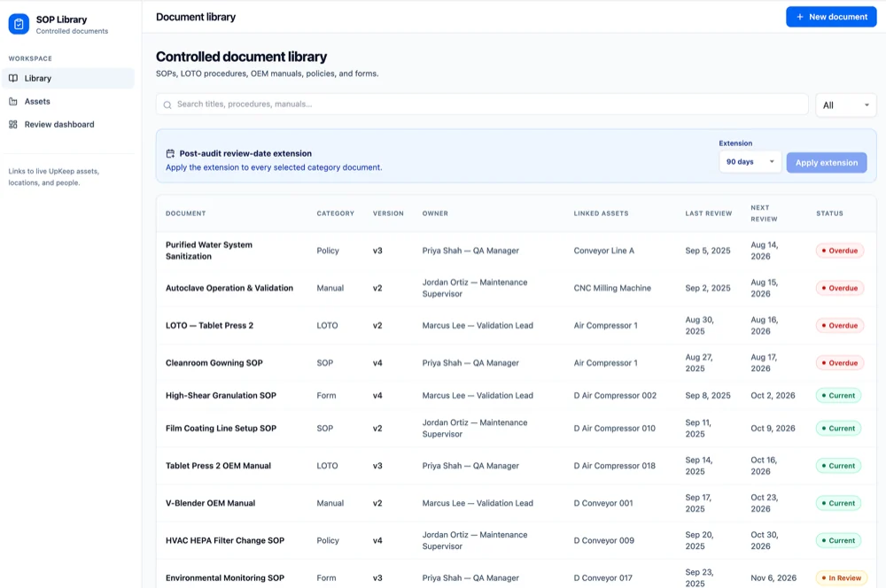
Task: Click Current badge for High-Shear Granulation row
Action: pyautogui.click(x=838, y=395)
